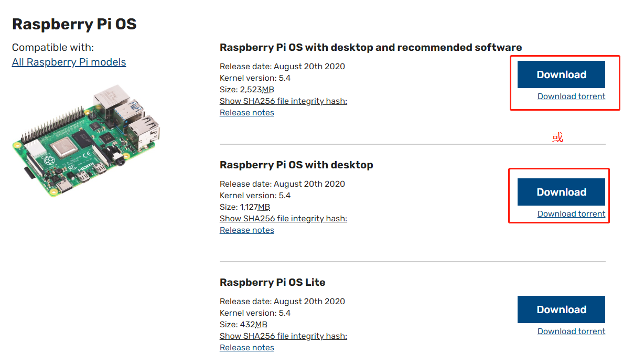Show SHA256 hash for the recommended software edition
Screen dimensions: 634x364
click(x=283, y=101)
